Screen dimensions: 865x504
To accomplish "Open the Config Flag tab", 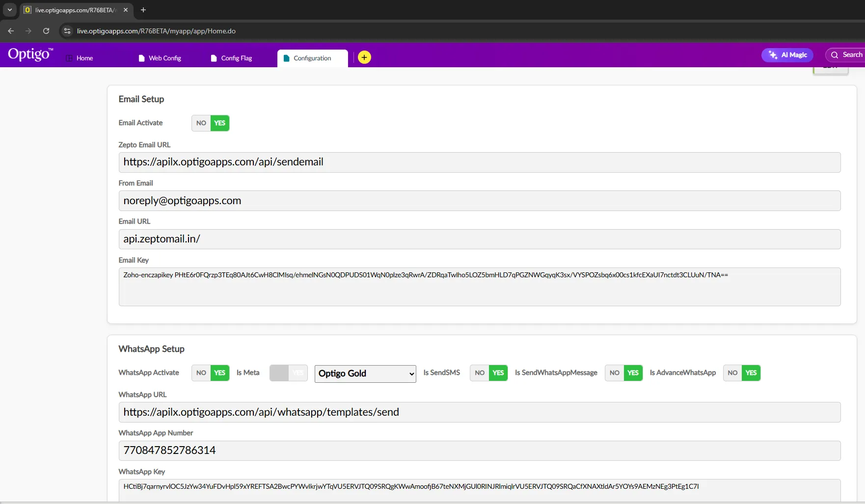I will [232, 58].
